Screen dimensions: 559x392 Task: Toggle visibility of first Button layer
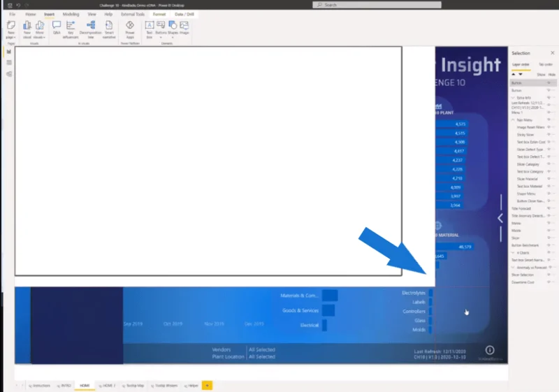pyautogui.click(x=549, y=82)
